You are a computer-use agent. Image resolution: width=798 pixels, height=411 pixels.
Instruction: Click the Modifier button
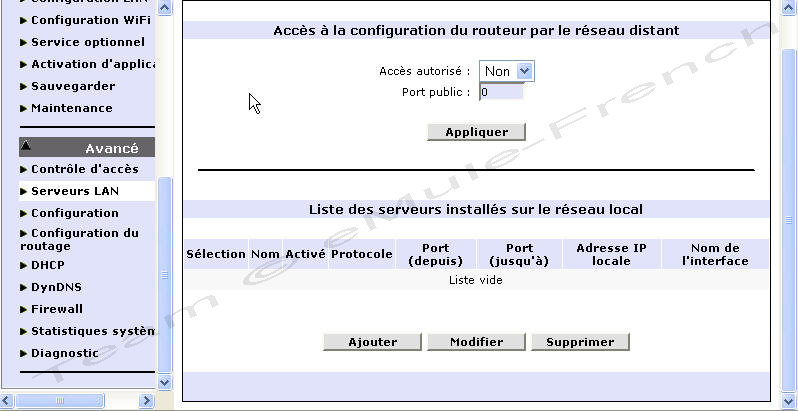click(x=476, y=342)
